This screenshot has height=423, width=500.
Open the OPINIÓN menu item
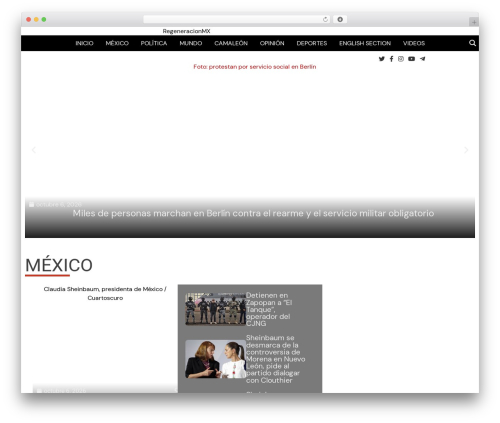tap(272, 43)
